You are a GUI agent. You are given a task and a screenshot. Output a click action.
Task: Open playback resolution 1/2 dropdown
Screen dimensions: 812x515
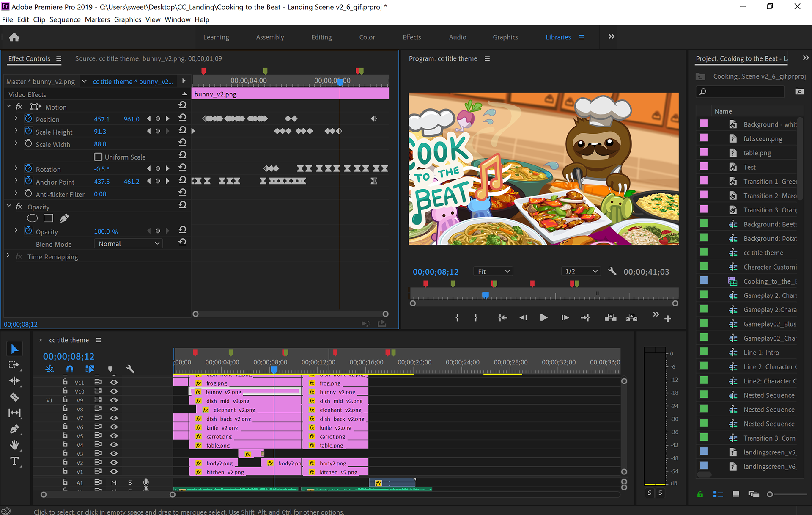582,271
